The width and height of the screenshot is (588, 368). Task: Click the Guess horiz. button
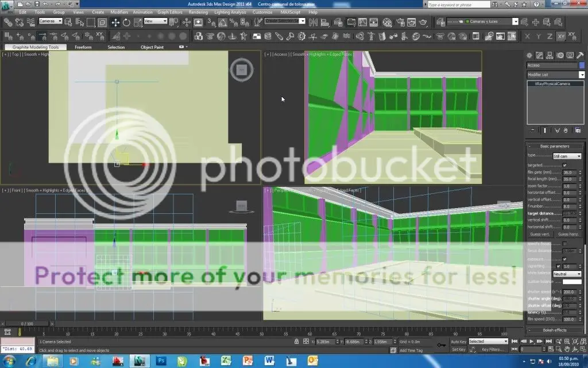coord(568,235)
